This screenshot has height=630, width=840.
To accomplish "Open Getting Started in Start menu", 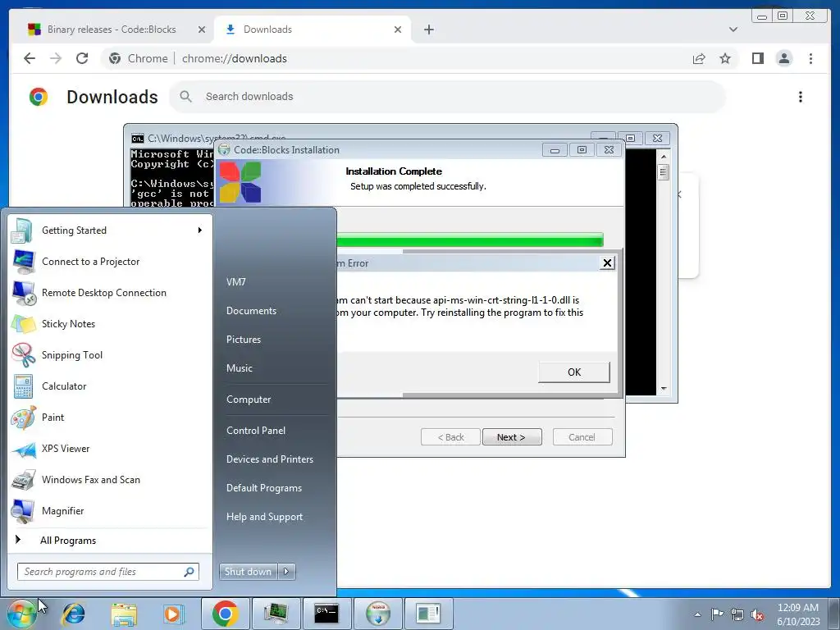I will [x=109, y=231].
